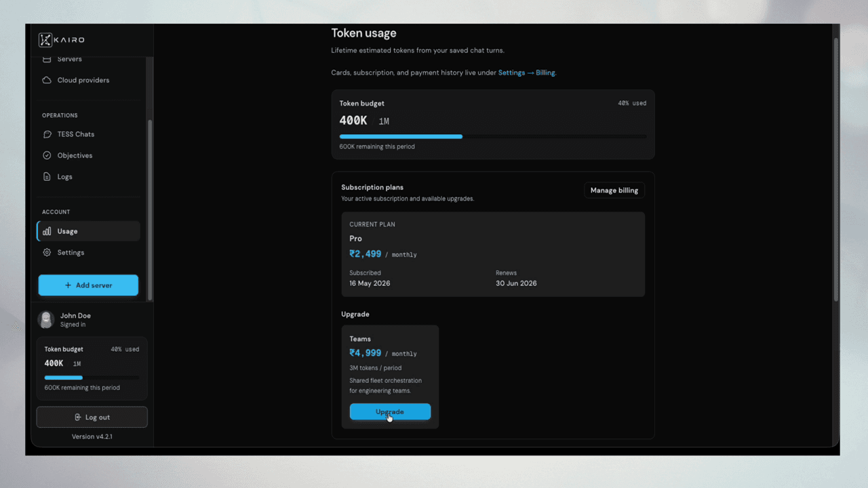
Task: Click the Manage billing button
Action: (x=614, y=190)
